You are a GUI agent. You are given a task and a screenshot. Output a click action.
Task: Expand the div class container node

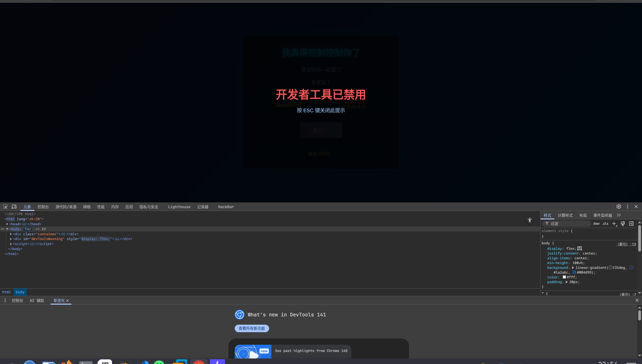coord(11,234)
